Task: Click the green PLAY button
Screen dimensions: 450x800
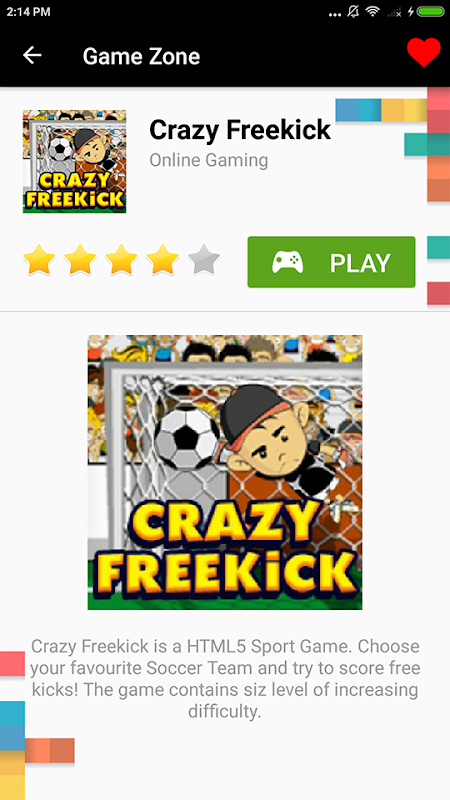Action: click(331, 262)
